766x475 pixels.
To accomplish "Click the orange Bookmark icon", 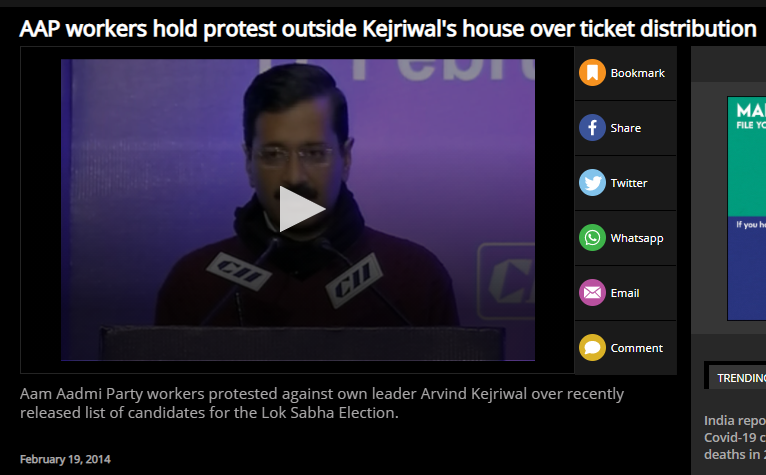I will [592, 73].
